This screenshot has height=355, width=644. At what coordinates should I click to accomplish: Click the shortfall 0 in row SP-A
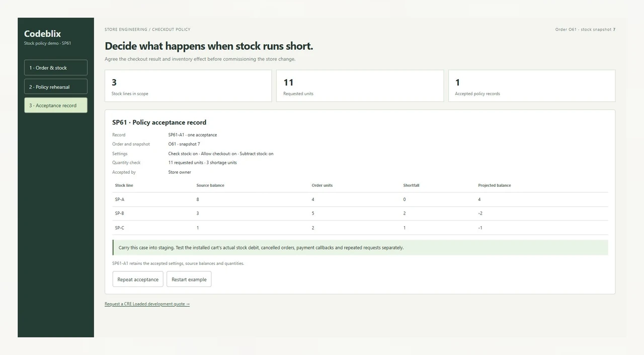pos(405,199)
